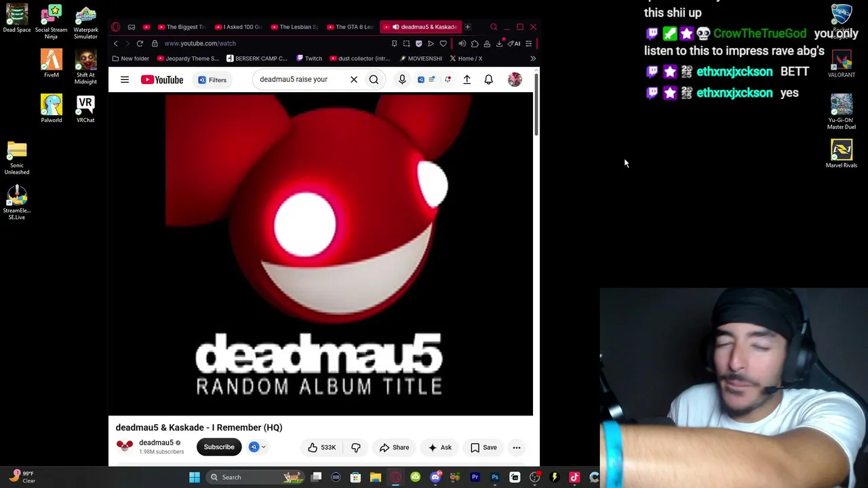Open the YouTube account avatar menu

point(515,79)
